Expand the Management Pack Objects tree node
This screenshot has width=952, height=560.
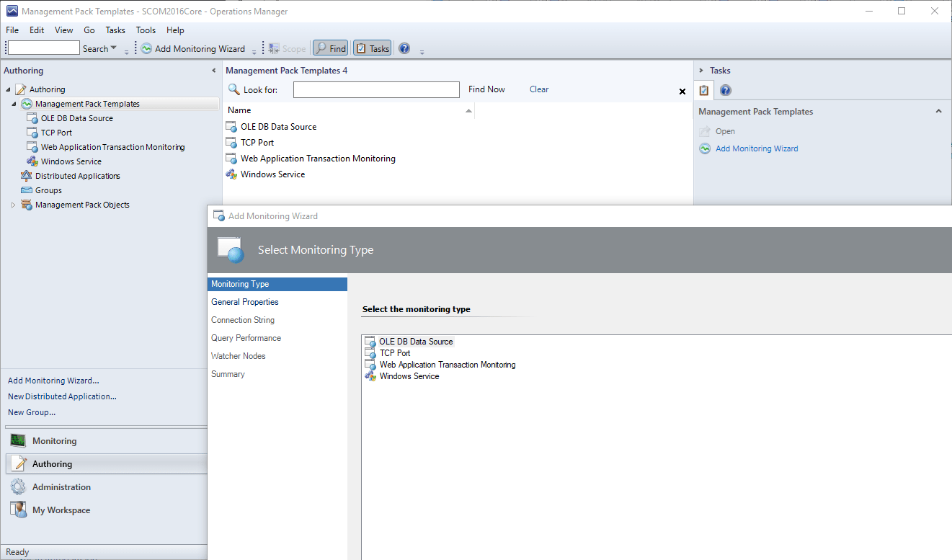13,205
